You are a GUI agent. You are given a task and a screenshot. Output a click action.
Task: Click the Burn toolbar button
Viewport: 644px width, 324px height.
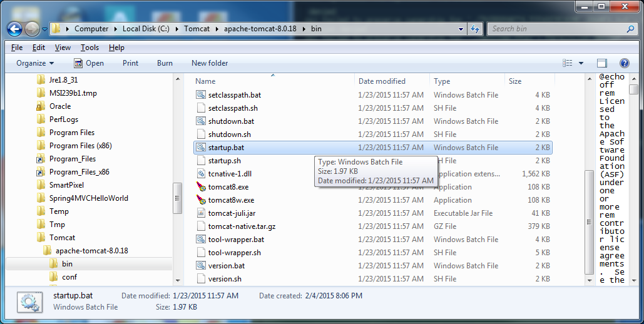click(x=165, y=63)
